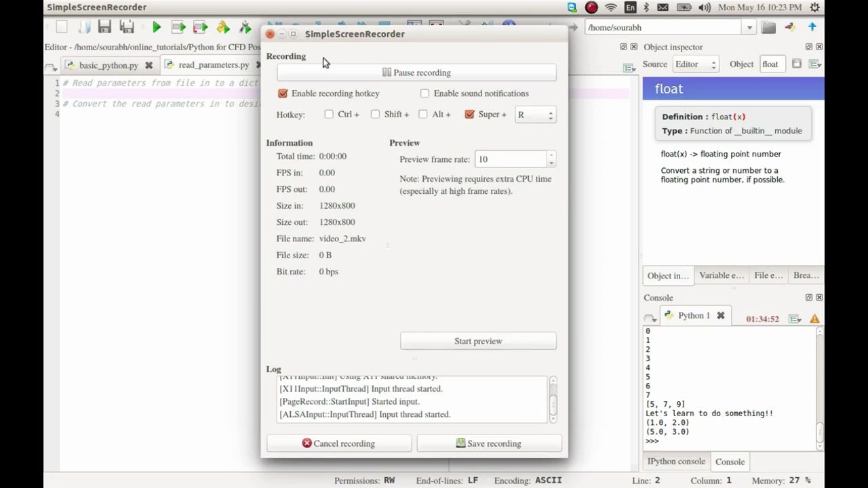Click the Object inspector lock icon

[x=797, y=64]
